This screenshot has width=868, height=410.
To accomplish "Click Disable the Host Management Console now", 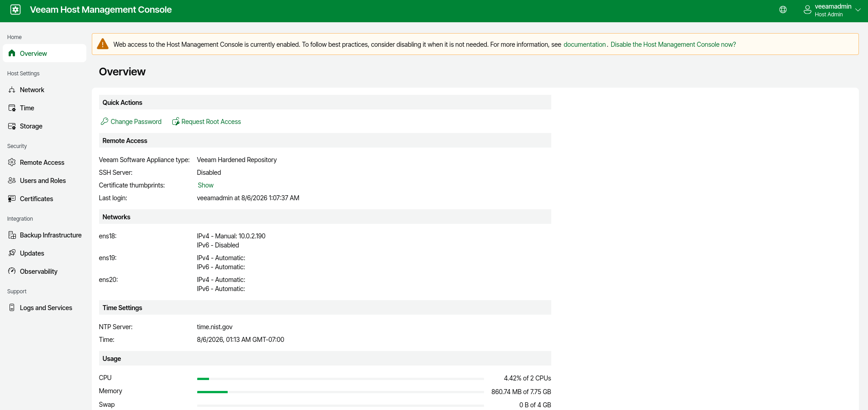I will 673,44.
